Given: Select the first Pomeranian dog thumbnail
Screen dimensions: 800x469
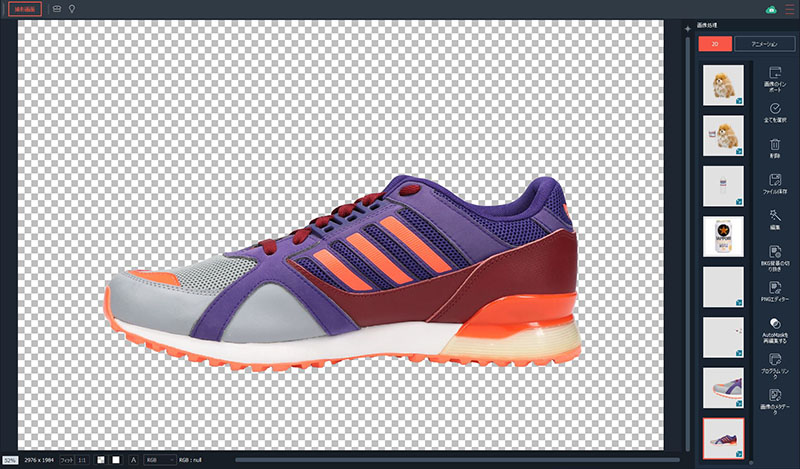Looking at the screenshot, I should click(x=723, y=85).
